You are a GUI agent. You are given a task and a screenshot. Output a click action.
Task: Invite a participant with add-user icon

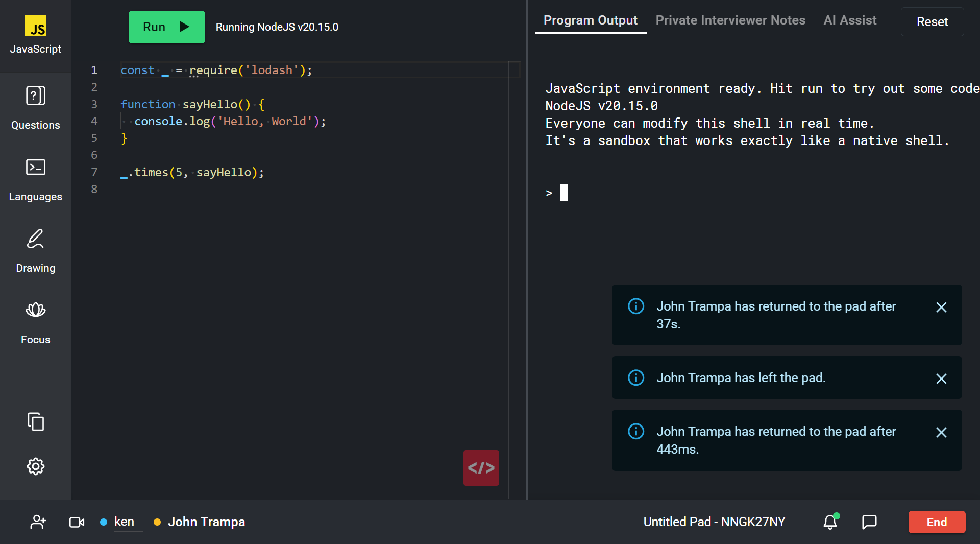click(38, 522)
